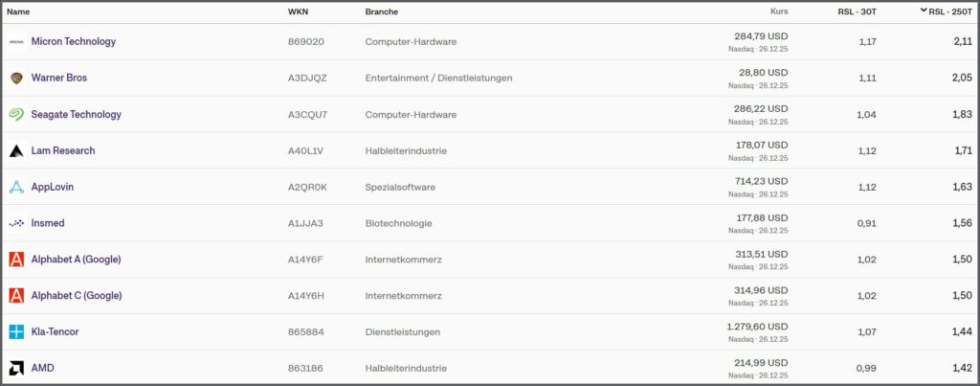Open the AppLovin stock page link
Image resolution: width=980 pixels, height=386 pixels.
point(53,188)
